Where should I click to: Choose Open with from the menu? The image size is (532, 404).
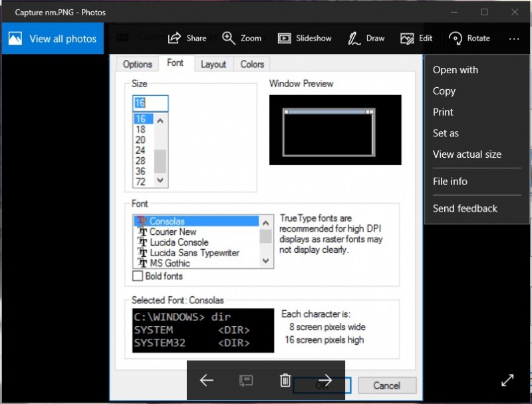[x=455, y=69]
